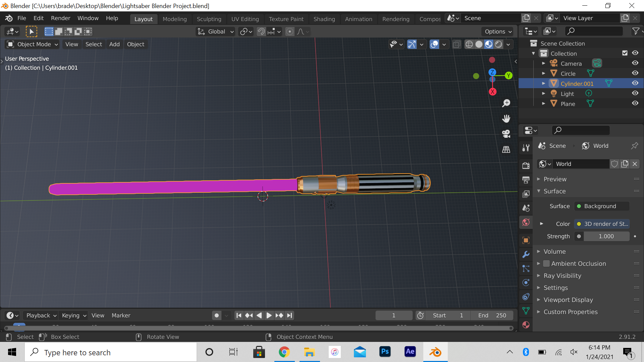The image size is (644, 362).
Task: Play the animation in the timeline
Action: pyautogui.click(x=269, y=315)
